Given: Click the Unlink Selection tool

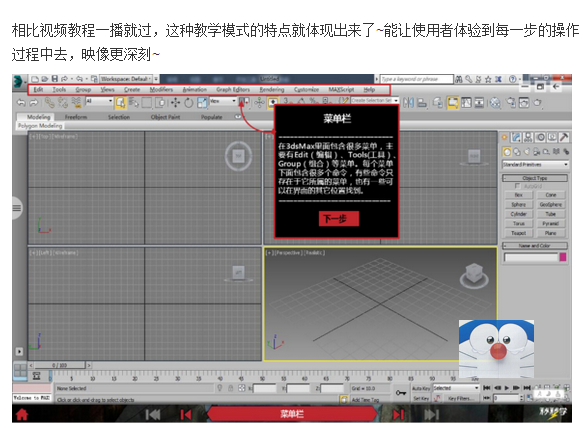Looking at the screenshot, I should tap(63, 102).
